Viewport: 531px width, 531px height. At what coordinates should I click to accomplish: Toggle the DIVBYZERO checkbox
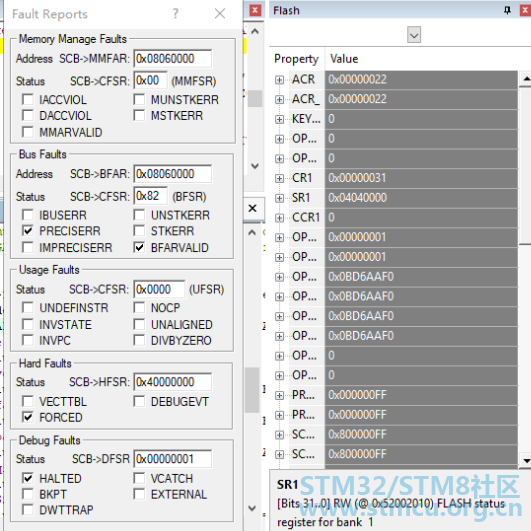(x=139, y=340)
